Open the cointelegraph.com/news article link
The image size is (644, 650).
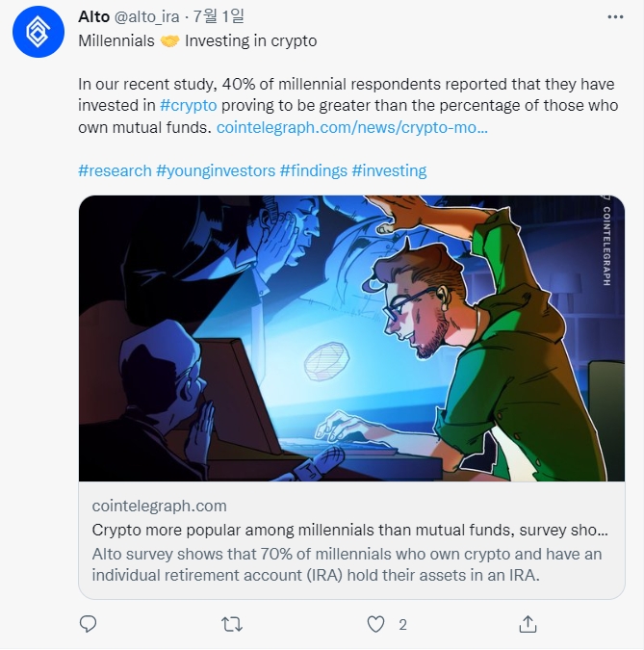coord(352,126)
